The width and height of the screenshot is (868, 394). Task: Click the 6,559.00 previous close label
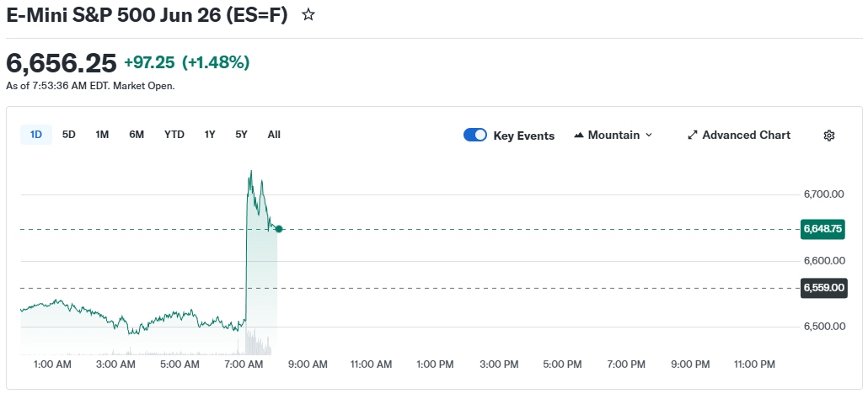click(822, 288)
